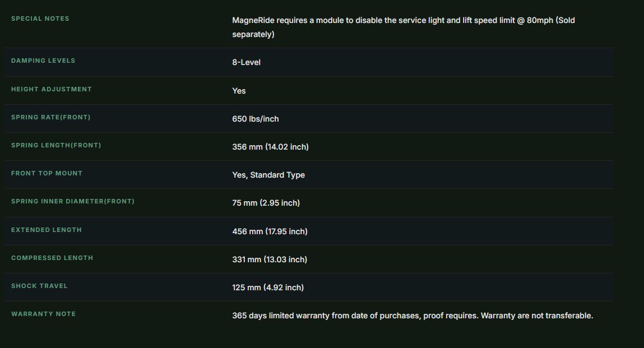Click the Yes height adjustment value

click(x=239, y=91)
